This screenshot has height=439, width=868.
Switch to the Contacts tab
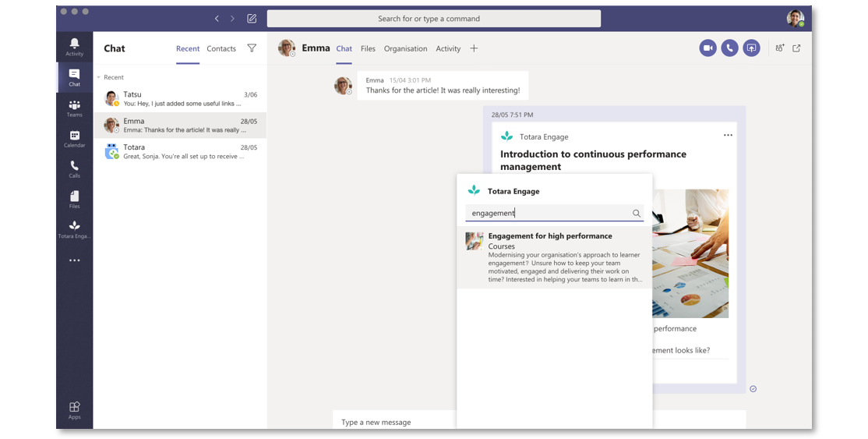pyautogui.click(x=221, y=49)
